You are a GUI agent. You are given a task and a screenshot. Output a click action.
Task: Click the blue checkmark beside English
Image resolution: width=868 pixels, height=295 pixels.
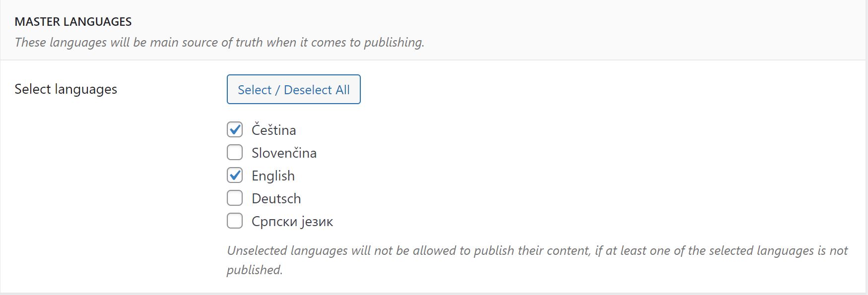235,175
